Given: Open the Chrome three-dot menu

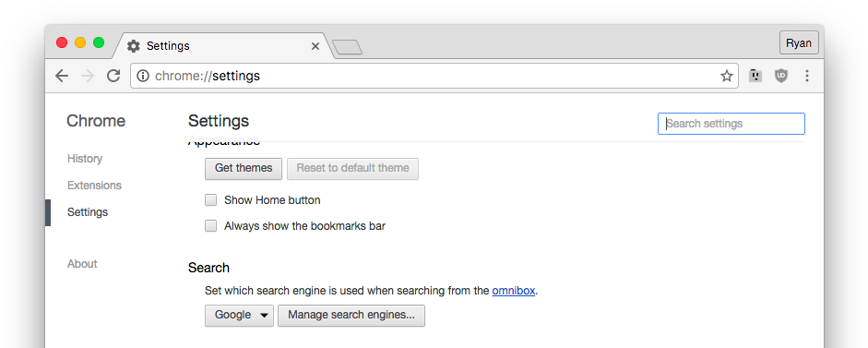Looking at the screenshot, I should point(806,76).
